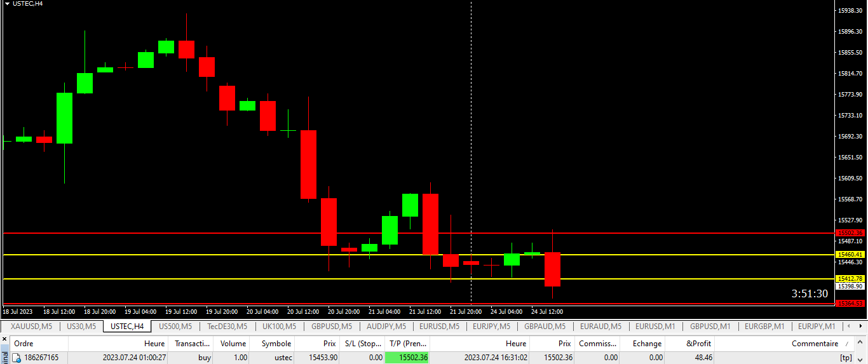Click the green take-profit cell 15502.36
The width and height of the screenshot is (868, 364).
(x=407, y=358)
